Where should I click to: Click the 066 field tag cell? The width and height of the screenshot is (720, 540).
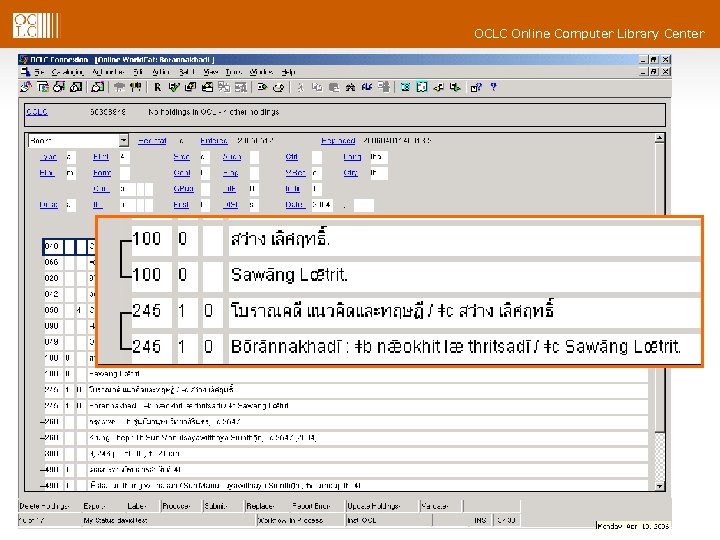(52, 262)
